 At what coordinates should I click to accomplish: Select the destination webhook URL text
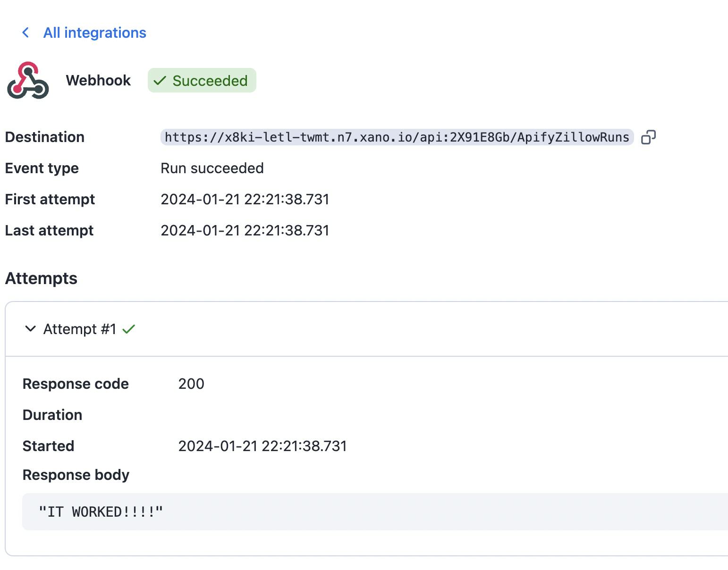point(397,137)
